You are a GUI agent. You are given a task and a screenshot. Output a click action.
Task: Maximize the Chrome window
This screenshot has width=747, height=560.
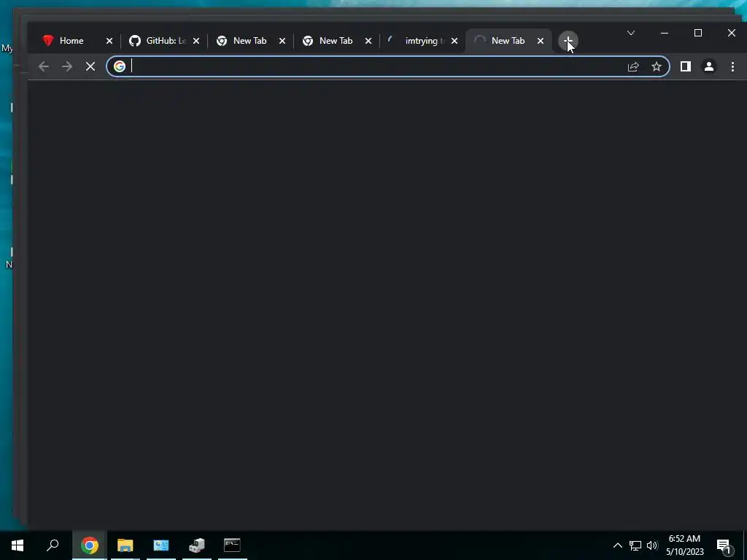click(698, 33)
